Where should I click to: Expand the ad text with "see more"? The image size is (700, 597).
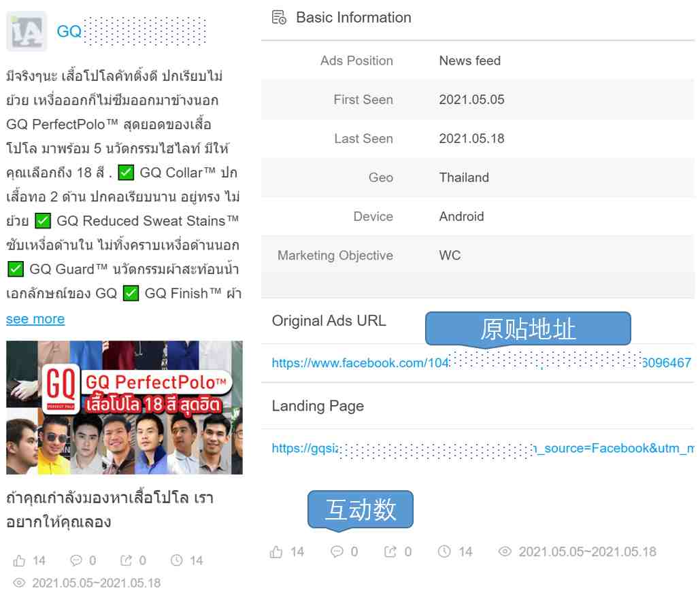tap(35, 319)
